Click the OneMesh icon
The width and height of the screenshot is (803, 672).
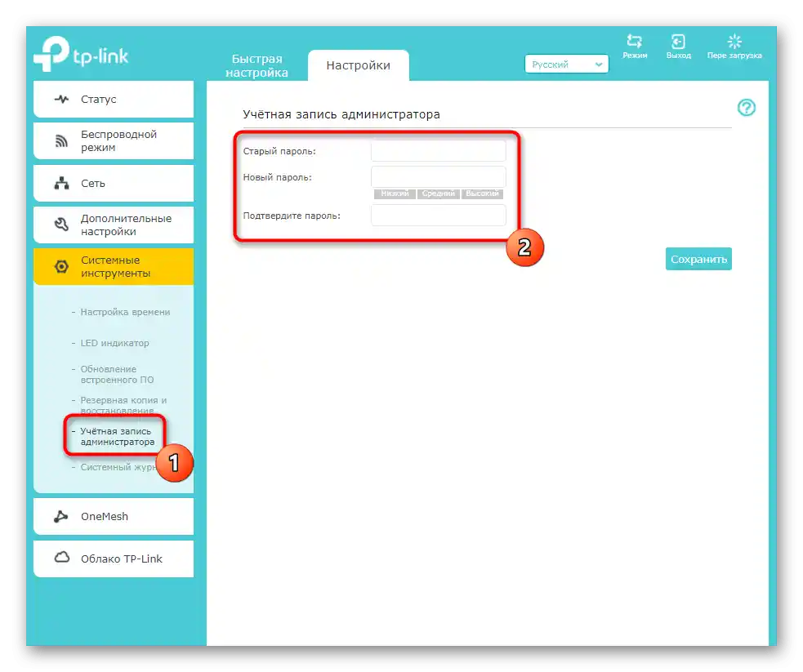point(61,516)
